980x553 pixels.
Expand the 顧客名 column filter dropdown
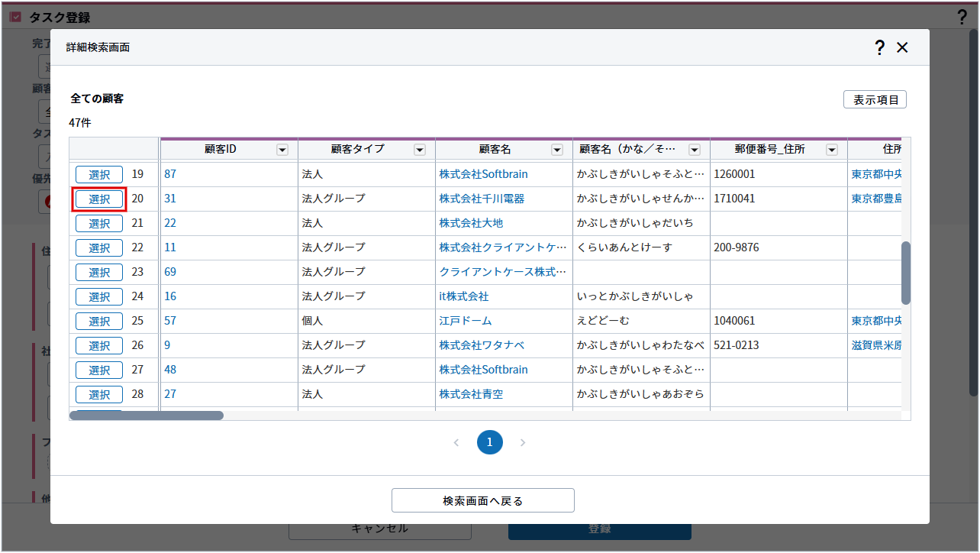click(557, 150)
